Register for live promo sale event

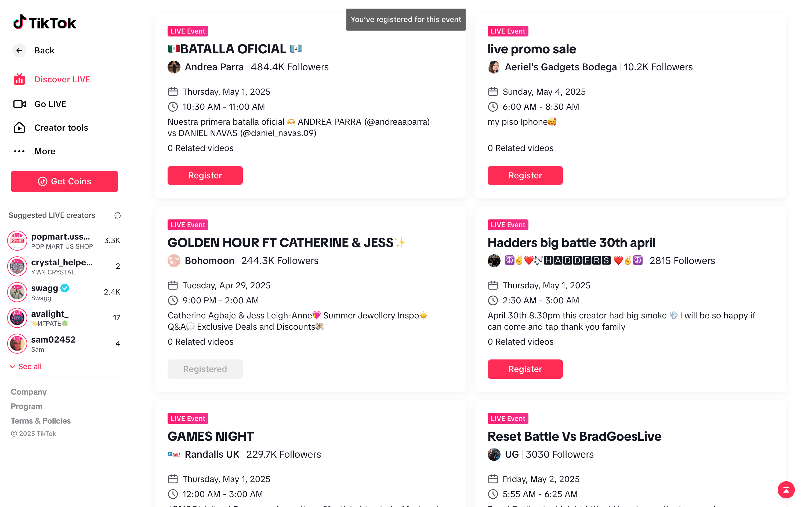click(525, 175)
